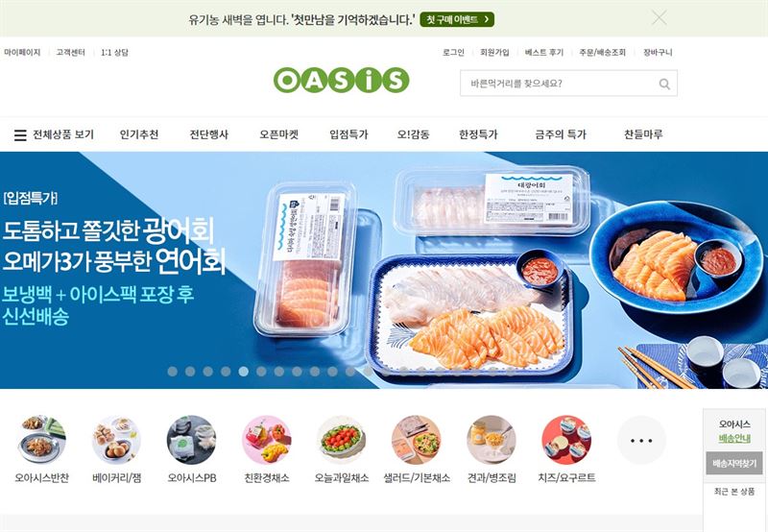Screen dimensions: 768x532
Task: Click the 배송지역찾기 button
Action: click(733, 463)
